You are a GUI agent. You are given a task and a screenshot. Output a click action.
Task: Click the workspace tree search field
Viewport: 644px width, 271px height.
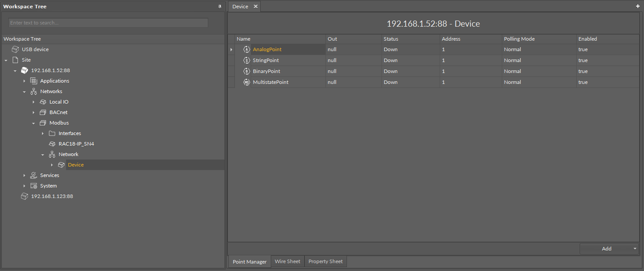pos(108,23)
